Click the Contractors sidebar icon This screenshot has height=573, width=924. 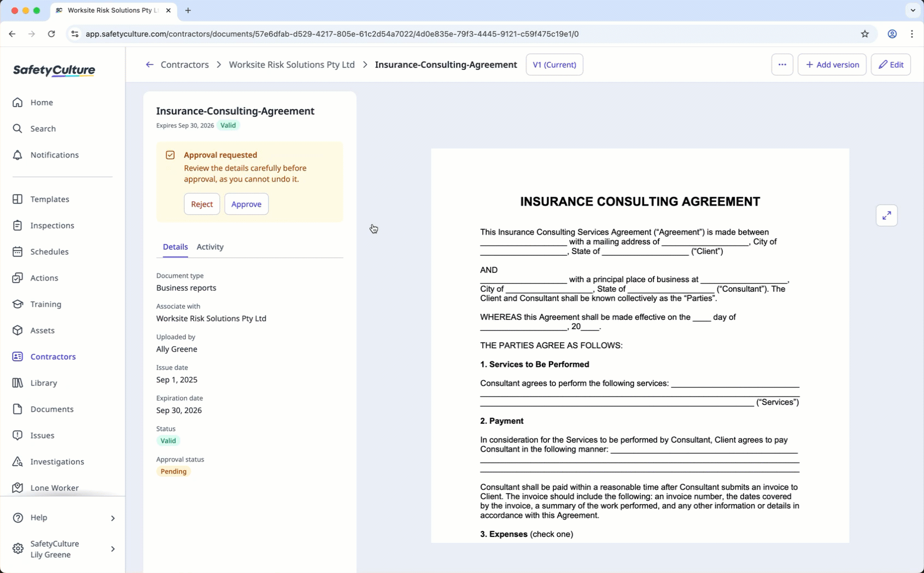tap(17, 356)
